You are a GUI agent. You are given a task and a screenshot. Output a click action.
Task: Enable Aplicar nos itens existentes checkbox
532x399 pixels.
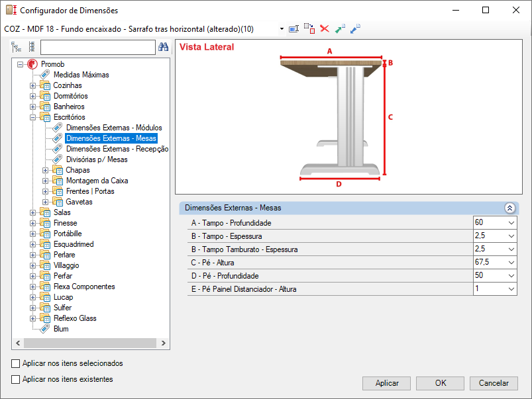pyautogui.click(x=16, y=379)
